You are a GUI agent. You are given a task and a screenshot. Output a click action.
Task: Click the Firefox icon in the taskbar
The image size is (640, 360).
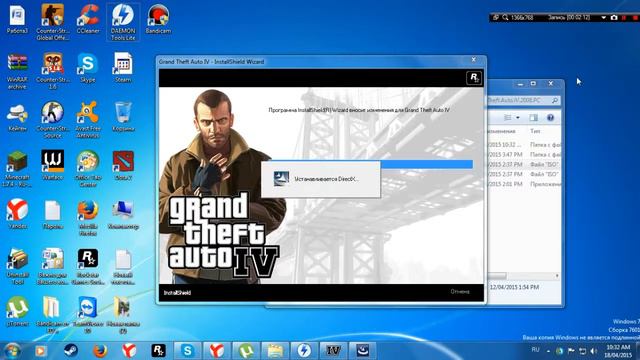point(100,351)
